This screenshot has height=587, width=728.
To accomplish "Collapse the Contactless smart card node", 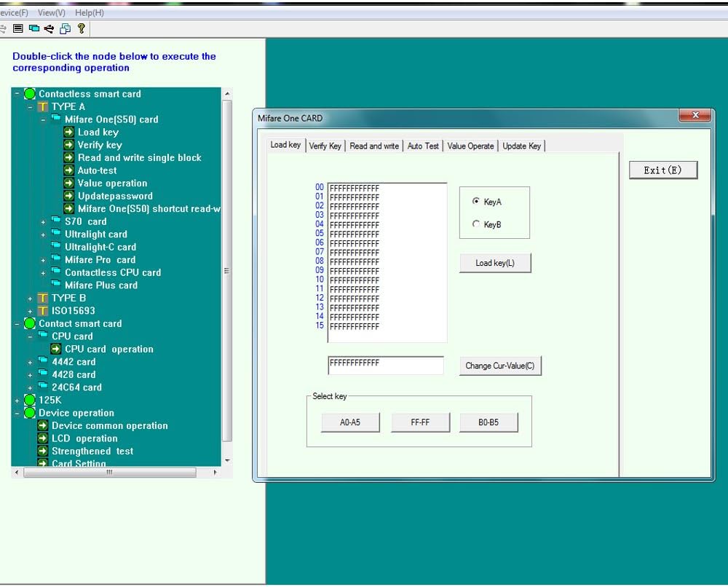I will coord(17,94).
